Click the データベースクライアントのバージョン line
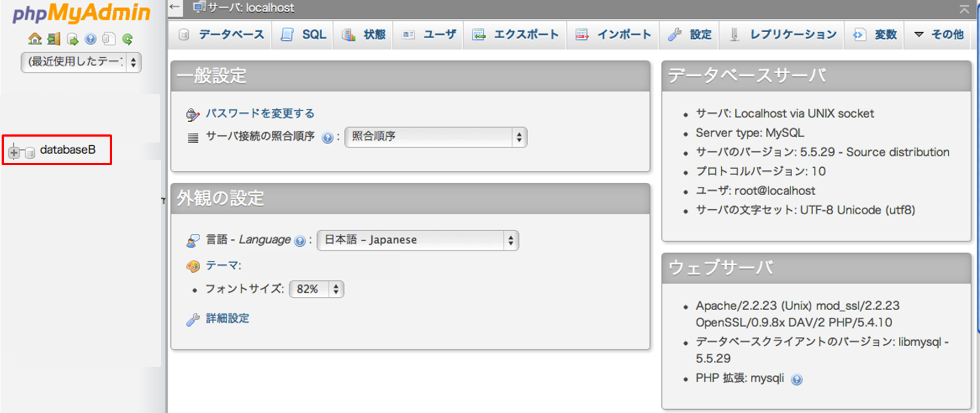Image resolution: width=980 pixels, height=413 pixels. point(822,350)
